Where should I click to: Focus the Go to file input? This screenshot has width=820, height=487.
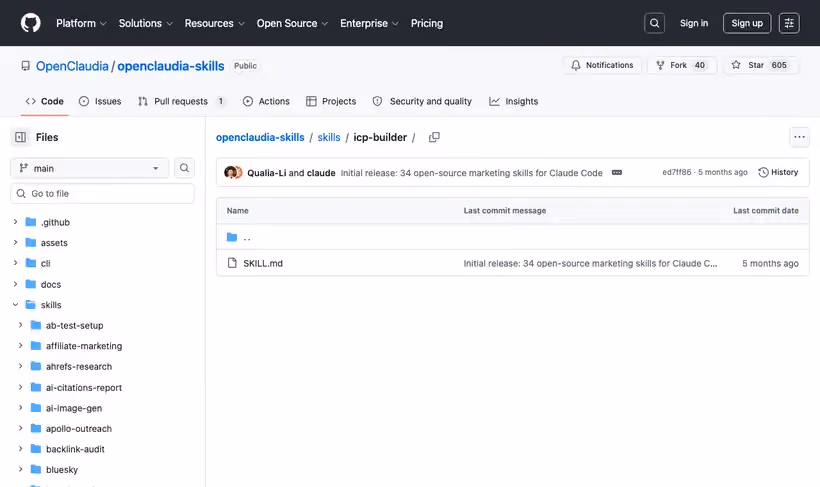(x=102, y=194)
